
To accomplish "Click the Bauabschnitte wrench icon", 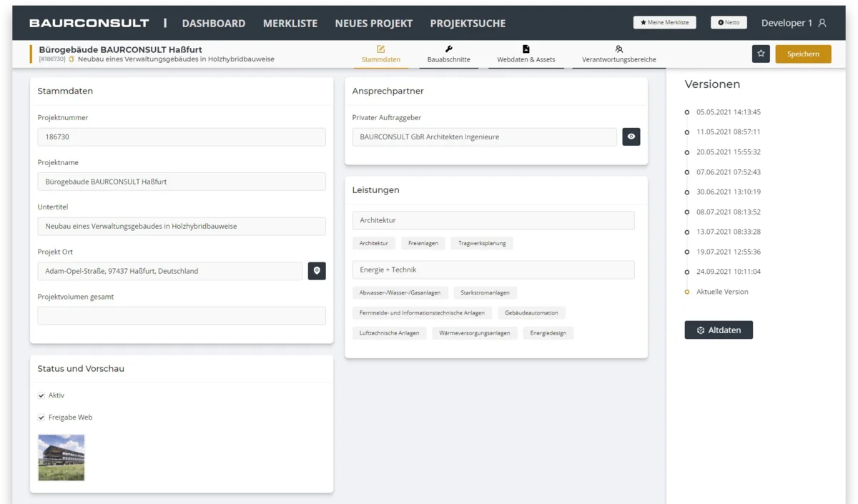I will 449,49.
